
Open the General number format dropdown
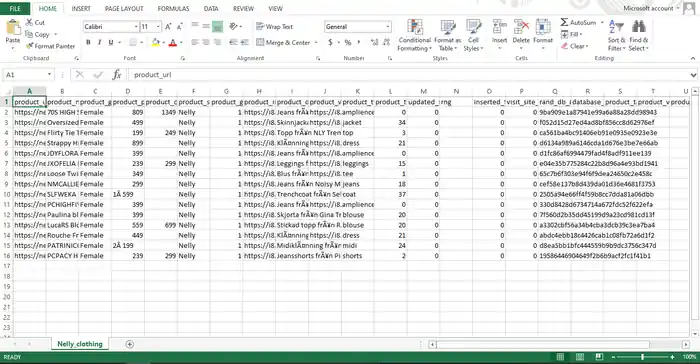(388, 27)
